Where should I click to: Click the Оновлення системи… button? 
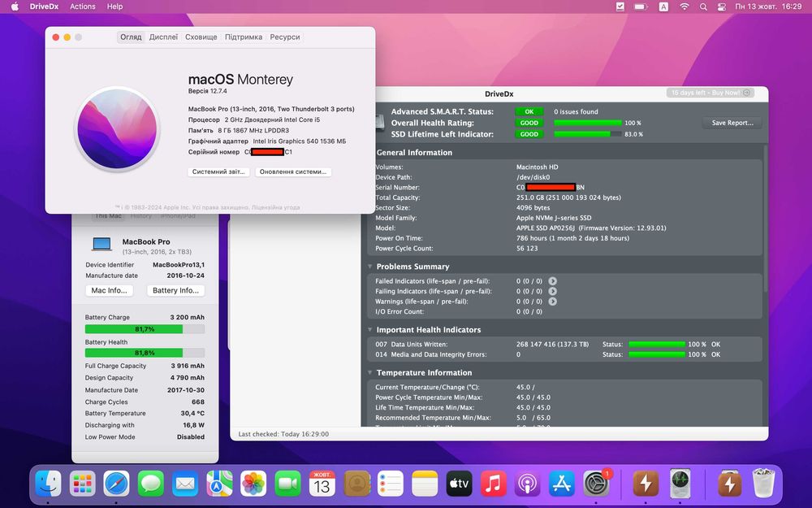[293, 172]
